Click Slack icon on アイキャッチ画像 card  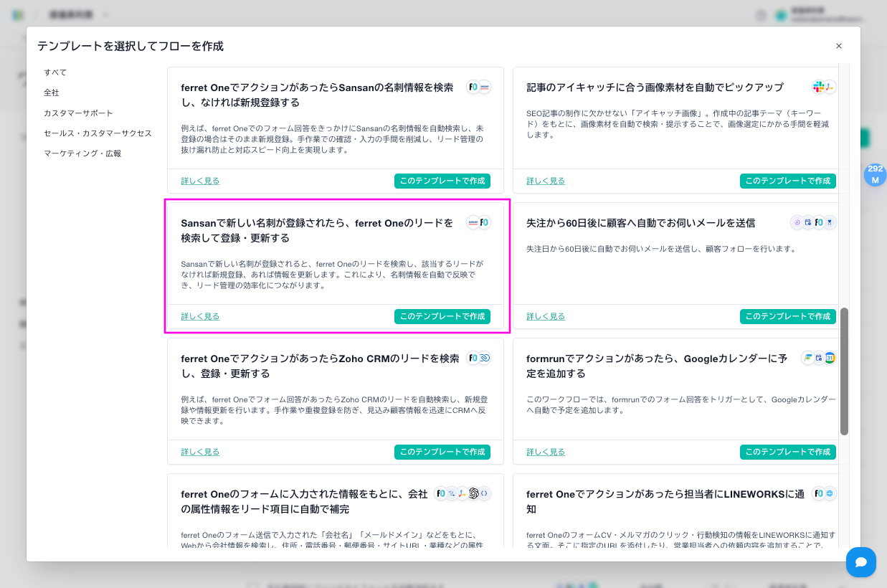(x=819, y=87)
